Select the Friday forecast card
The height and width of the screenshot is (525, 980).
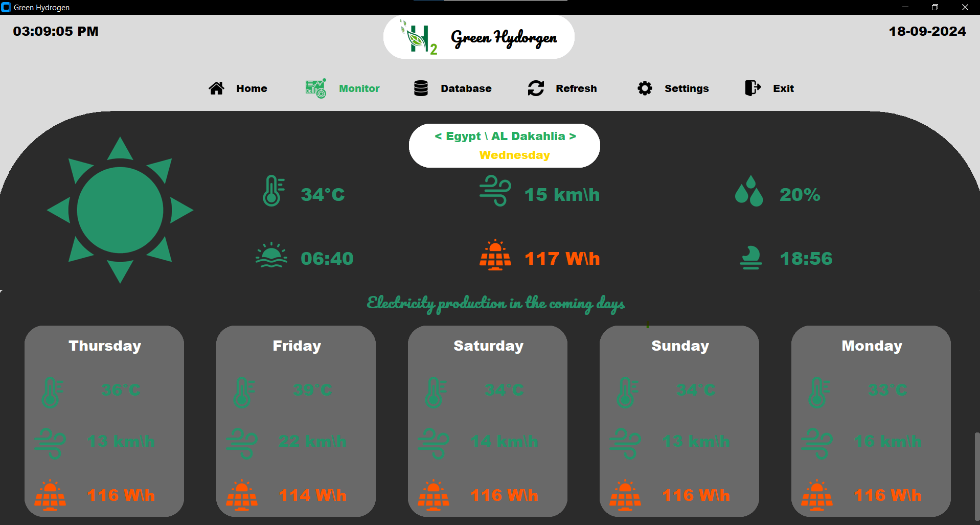pyautogui.click(x=296, y=421)
